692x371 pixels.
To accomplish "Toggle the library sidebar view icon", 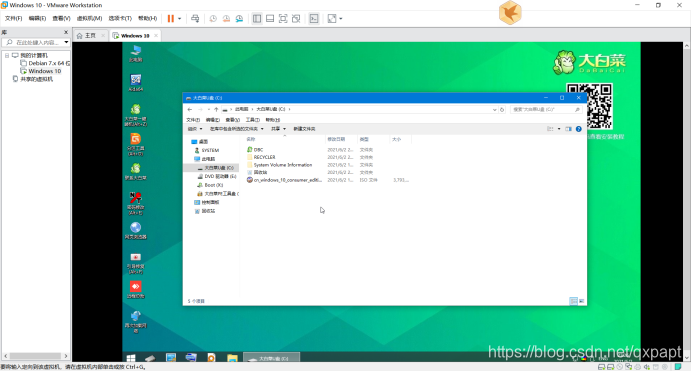I will coord(257,19).
